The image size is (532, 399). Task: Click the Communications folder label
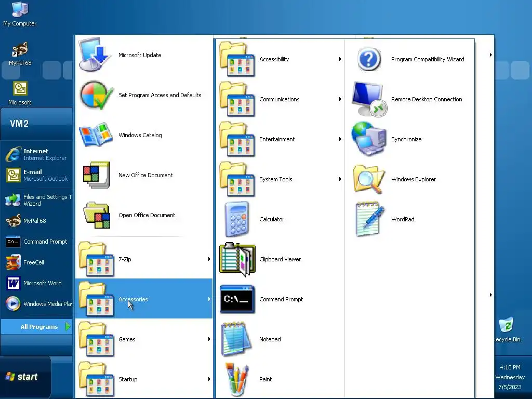tap(279, 99)
